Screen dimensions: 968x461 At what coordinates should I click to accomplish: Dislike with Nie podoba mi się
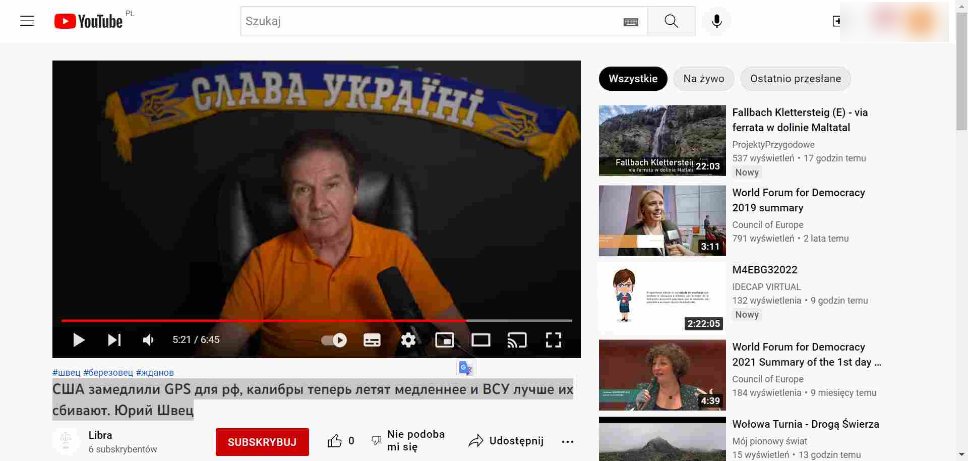[x=408, y=441]
